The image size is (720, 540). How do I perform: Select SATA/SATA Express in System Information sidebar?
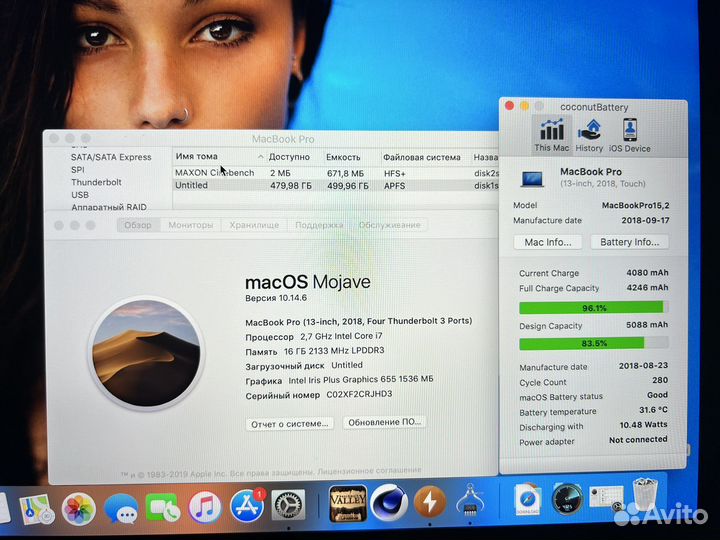click(111, 157)
